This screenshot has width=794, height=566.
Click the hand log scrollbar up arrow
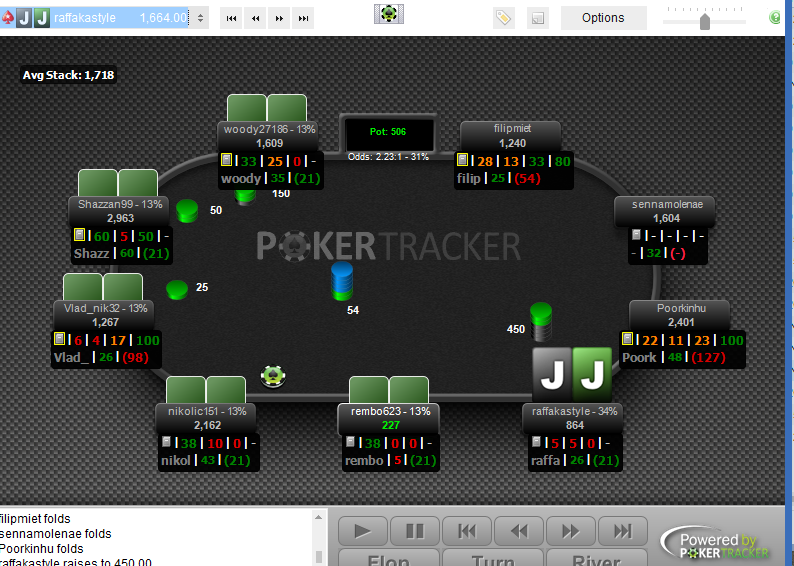click(x=319, y=517)
